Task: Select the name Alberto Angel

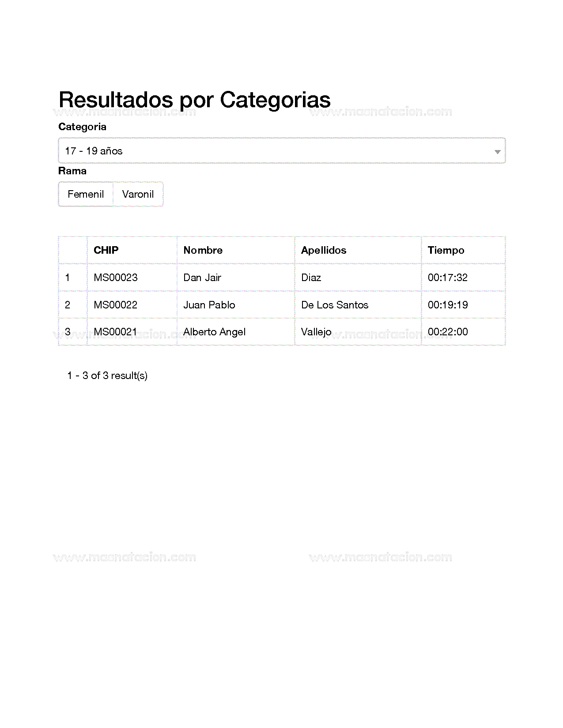Action: (x=215, y=332)
